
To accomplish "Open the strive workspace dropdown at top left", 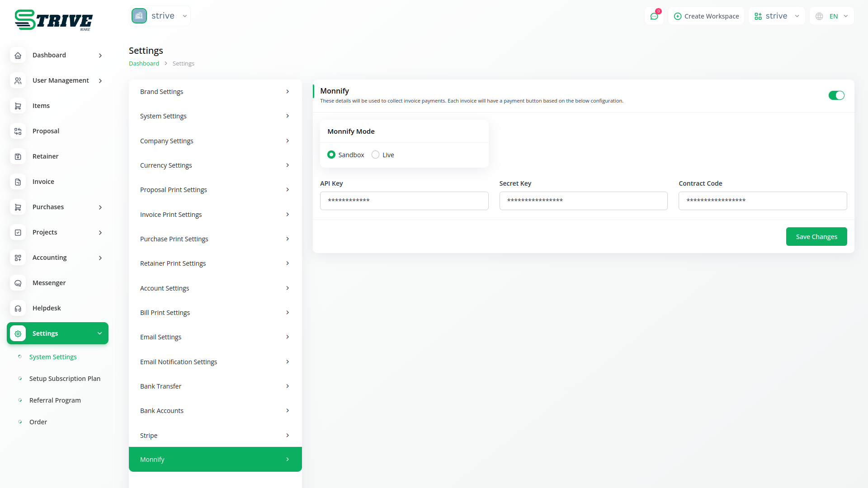I will pyautogui.click(x=160, y=16).
